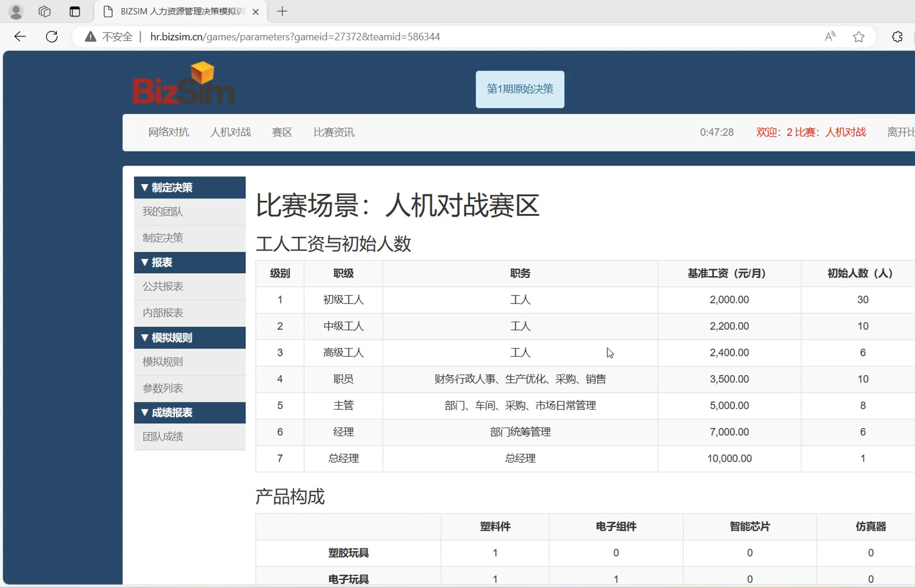The image size is (915, 588).
Task: Click the 初级工人 cell
Action: pyautogui.click(x=343, y=300)
